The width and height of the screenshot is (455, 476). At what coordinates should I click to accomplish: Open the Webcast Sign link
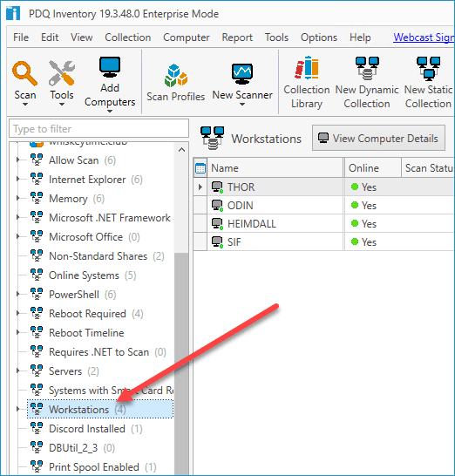(x=424, y=37)
